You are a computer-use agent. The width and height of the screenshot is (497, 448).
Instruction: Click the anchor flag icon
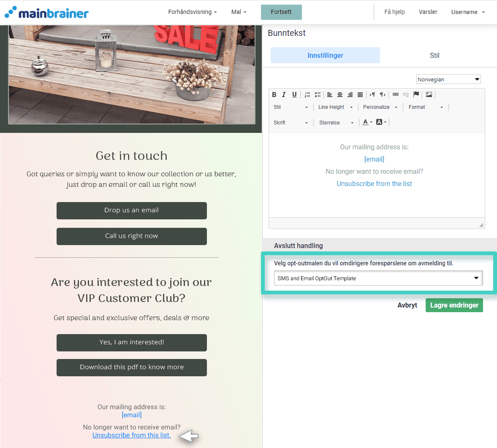[416, 94]
